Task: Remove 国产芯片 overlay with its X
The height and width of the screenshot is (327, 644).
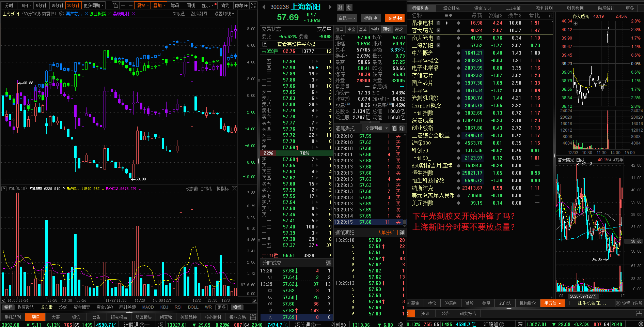Action: 86,14
